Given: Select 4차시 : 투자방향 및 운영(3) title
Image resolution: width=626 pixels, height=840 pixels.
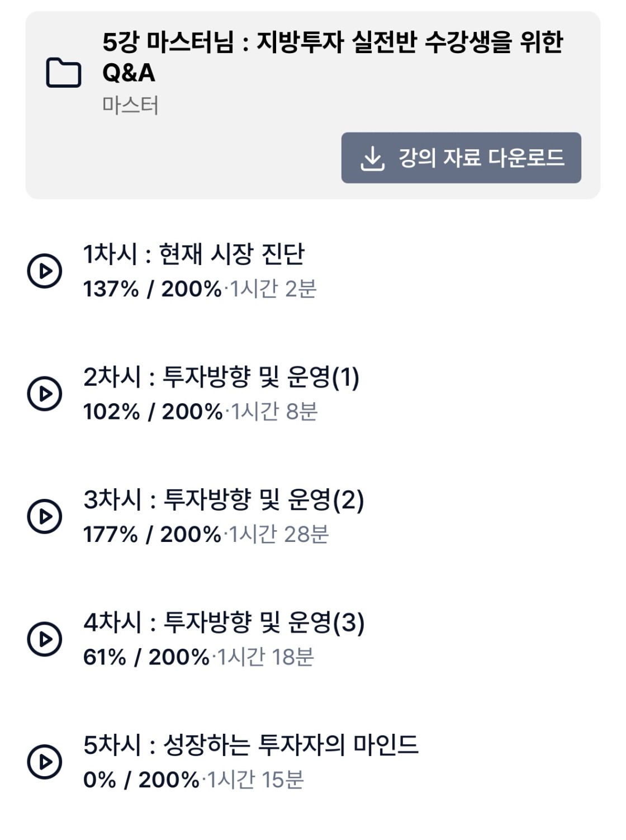Looking at the screenshot, I should tap(224, 622).
